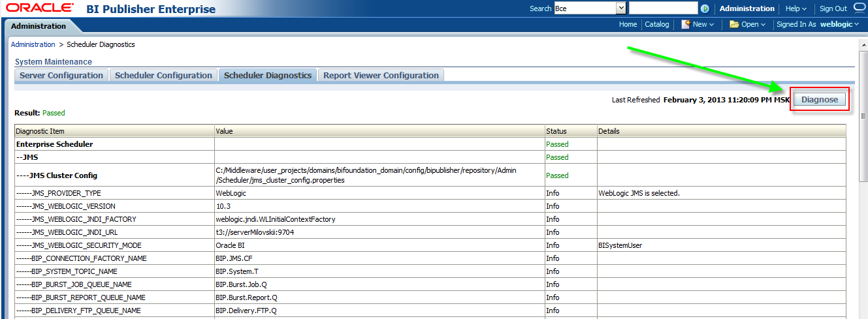Screen dimensions: 868x319
Task: Click the search text field
Action: [663, 8]
